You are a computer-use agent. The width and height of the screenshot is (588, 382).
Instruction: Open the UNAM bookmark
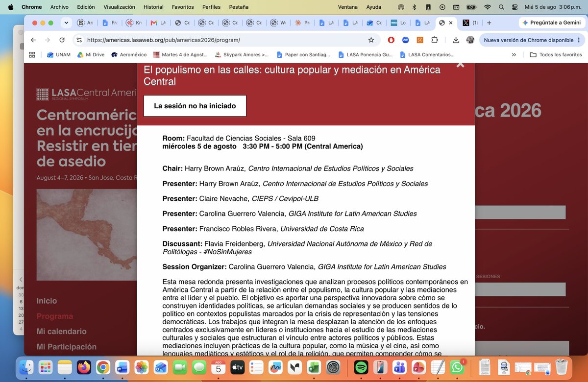58,55
